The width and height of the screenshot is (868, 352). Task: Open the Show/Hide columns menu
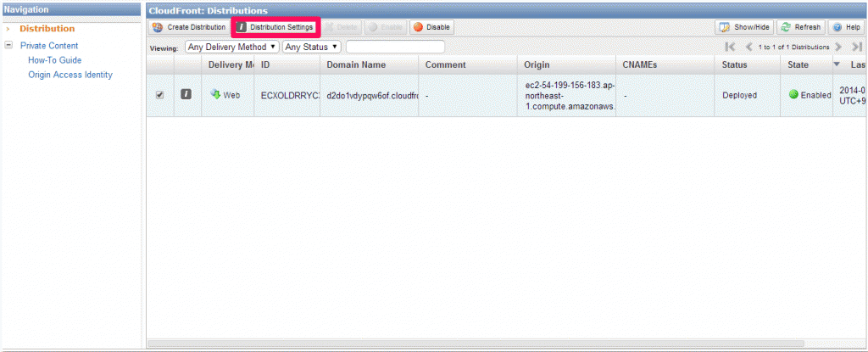[x=744, y=27]
